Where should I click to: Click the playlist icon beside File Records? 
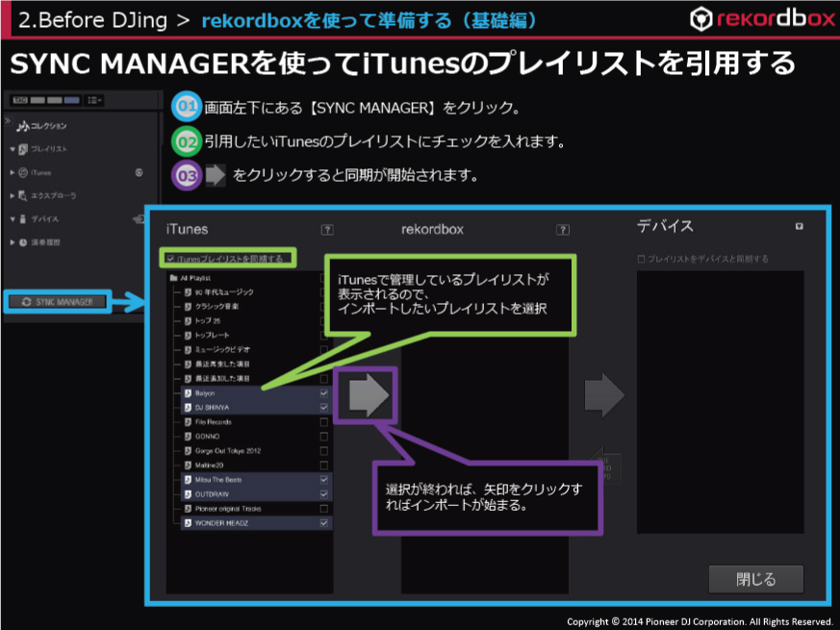pyautogui.click(x=188, y=422)
